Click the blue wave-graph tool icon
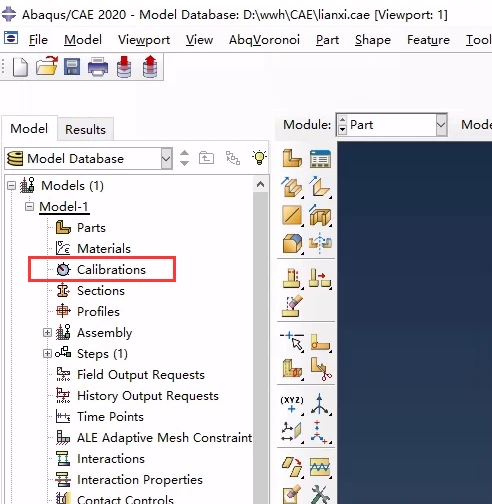 pyautogui.click(x=320, y=467)
